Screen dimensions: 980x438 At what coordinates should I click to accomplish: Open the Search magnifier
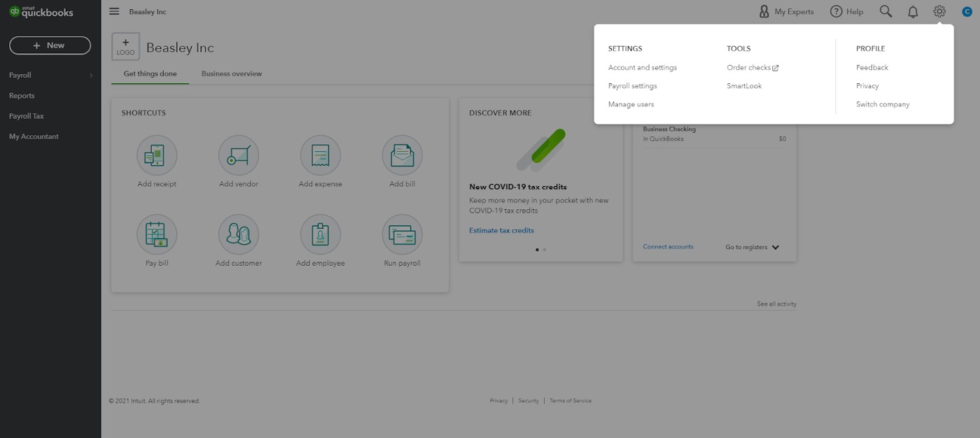pyautogui.click(x=885, y=11)
